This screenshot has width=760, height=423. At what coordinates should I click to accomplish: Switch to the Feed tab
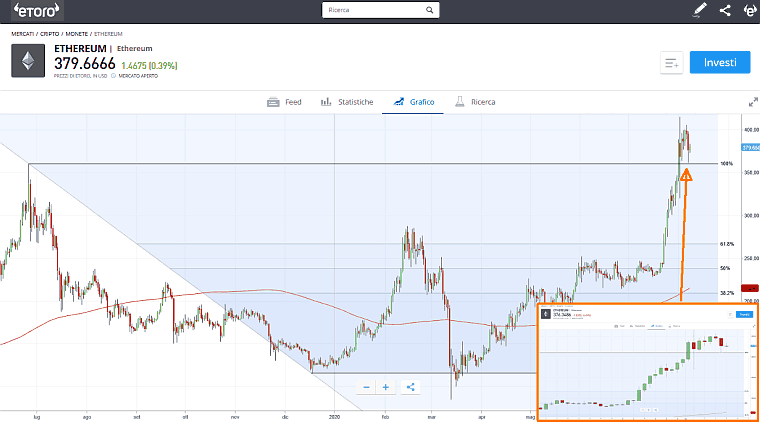click(x=284, y=102)
